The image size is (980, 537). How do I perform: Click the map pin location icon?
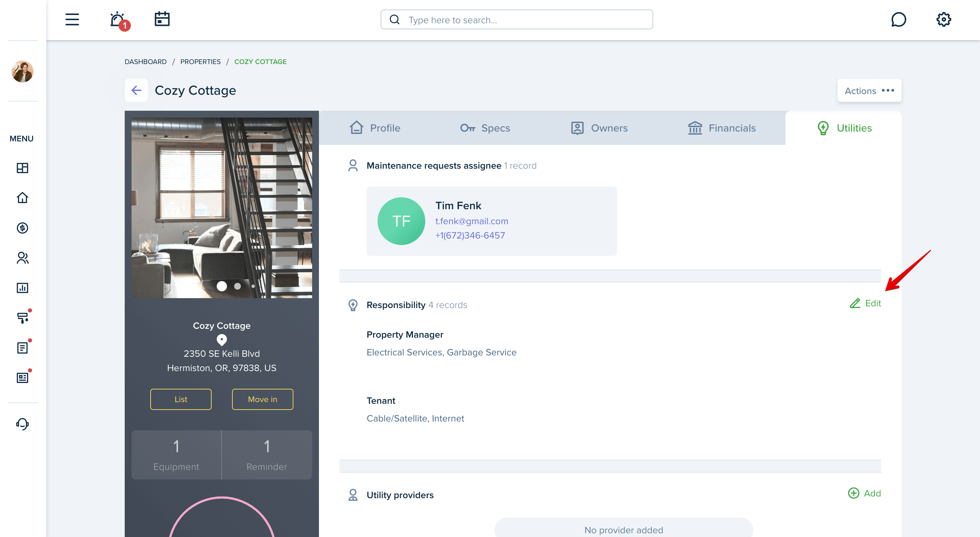(x=222, y=340)
